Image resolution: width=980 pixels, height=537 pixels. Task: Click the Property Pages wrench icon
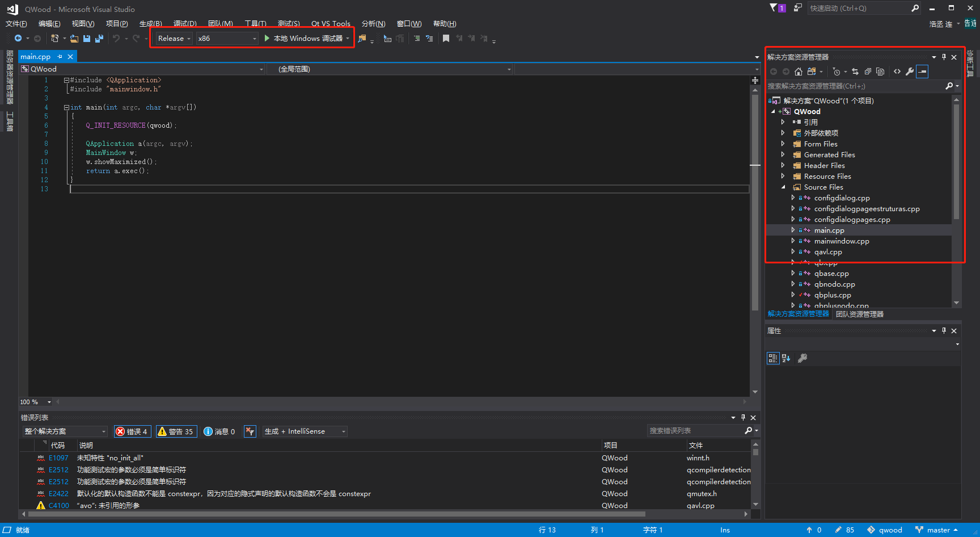[802, 358]
